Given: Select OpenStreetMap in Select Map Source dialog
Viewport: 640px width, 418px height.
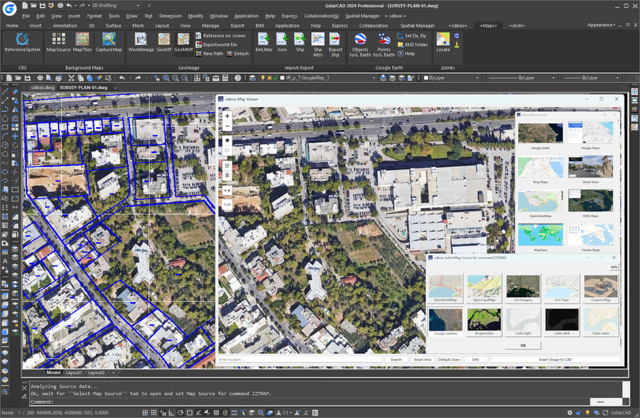Looking at the screenshot, I should click(x=445, y=288).
